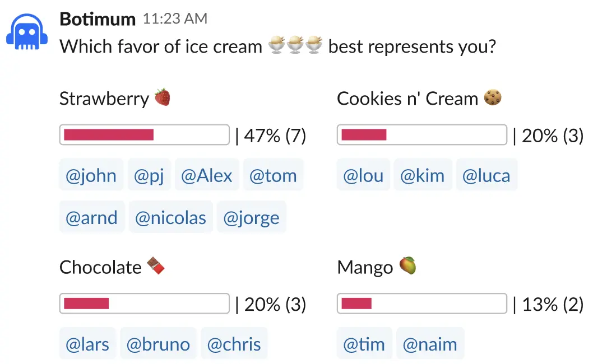Click the chocolate bar emoji
This screenshot has width=593, height=364.
pyautogui.click(x=156, y=265)
